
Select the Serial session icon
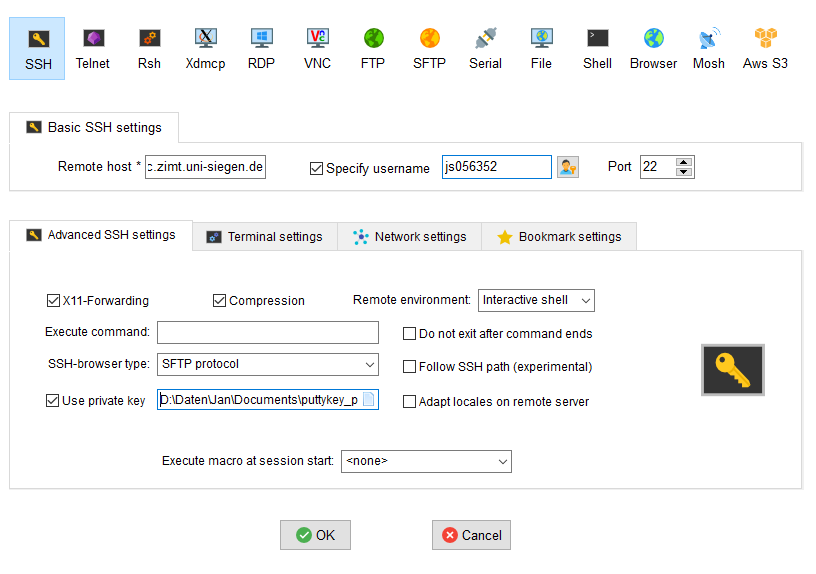[x=486, y=48]
